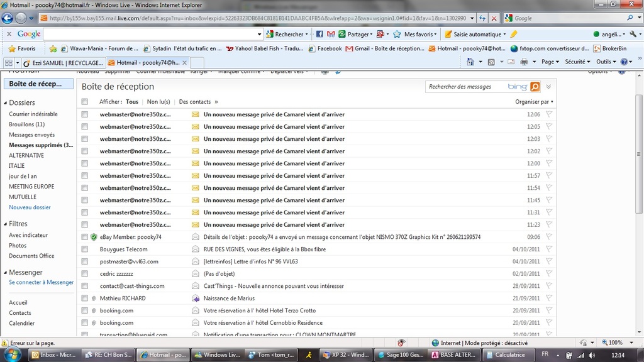Expand the Sécurité menu dropdown
644x362 pixels.
click(x=577, y=62)
